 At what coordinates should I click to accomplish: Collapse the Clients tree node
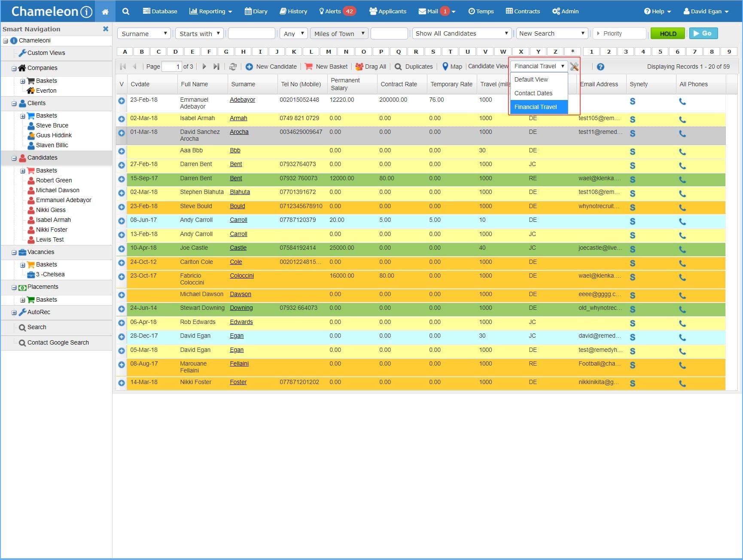14,103
